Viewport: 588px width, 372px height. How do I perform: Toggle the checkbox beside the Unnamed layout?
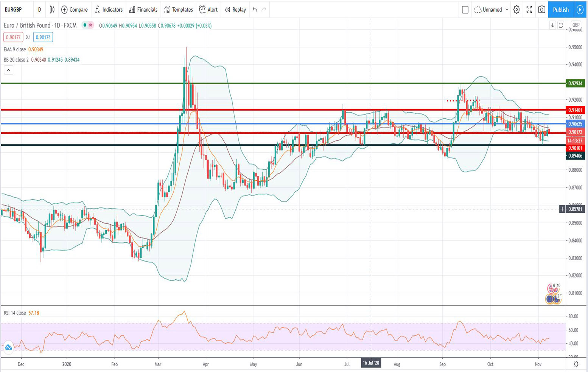(x=465, y=10)
